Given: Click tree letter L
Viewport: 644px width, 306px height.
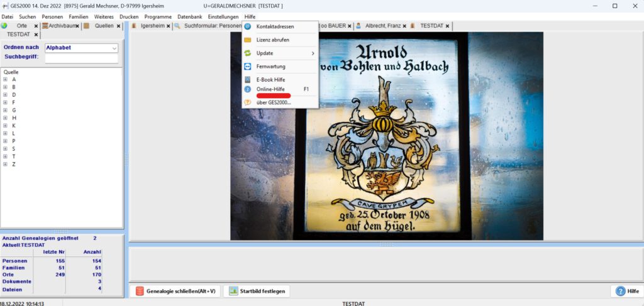Looking at the screenshot, I should pos(14,133).
